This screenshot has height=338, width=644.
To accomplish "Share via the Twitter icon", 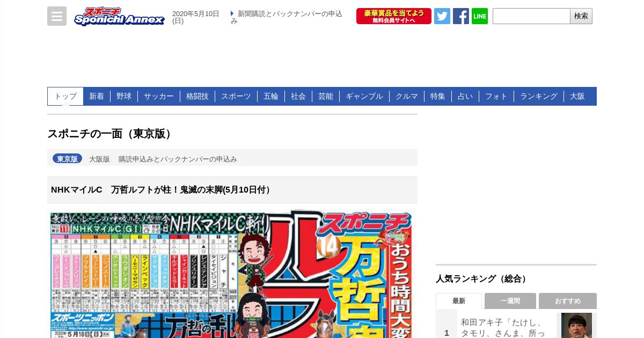I will 442,16.
